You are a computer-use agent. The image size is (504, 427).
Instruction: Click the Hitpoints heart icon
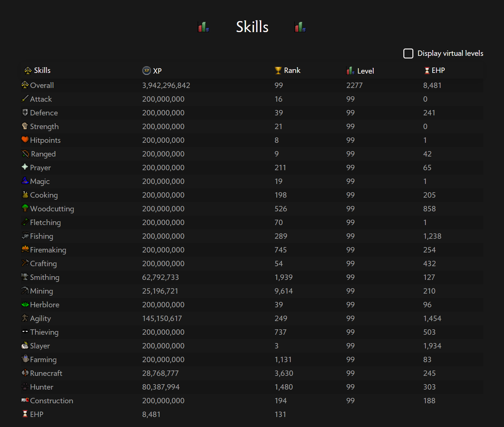25,140
